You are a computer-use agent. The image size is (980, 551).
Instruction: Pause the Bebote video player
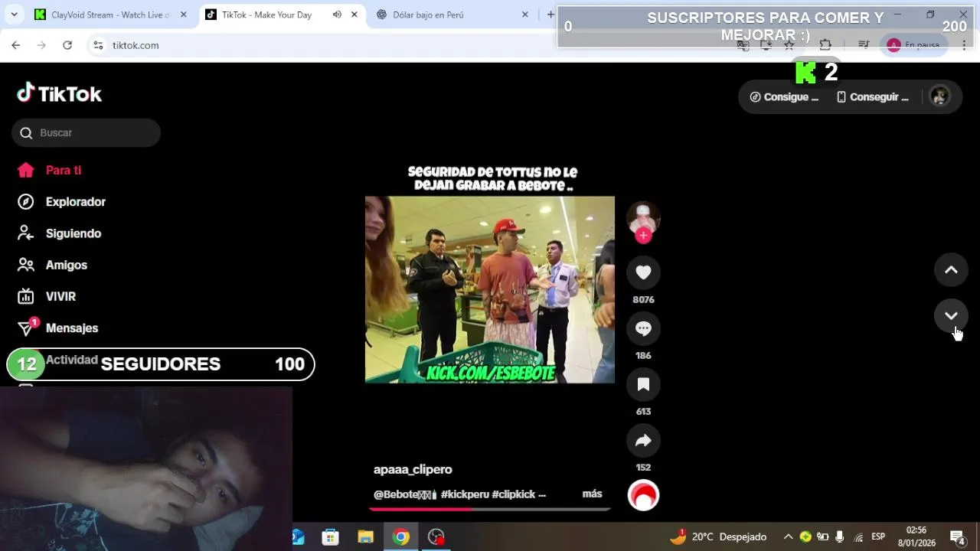pyautogui.click(x=490, y=289)
